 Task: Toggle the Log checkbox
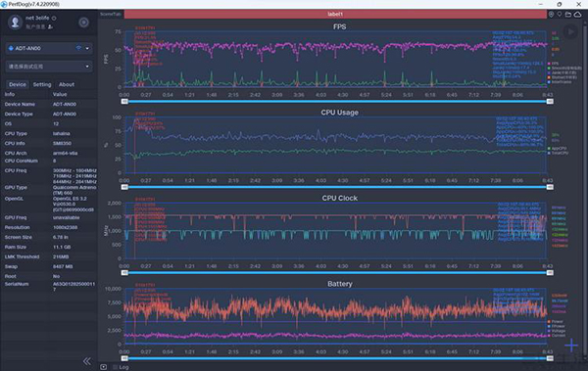pos(115,367)
